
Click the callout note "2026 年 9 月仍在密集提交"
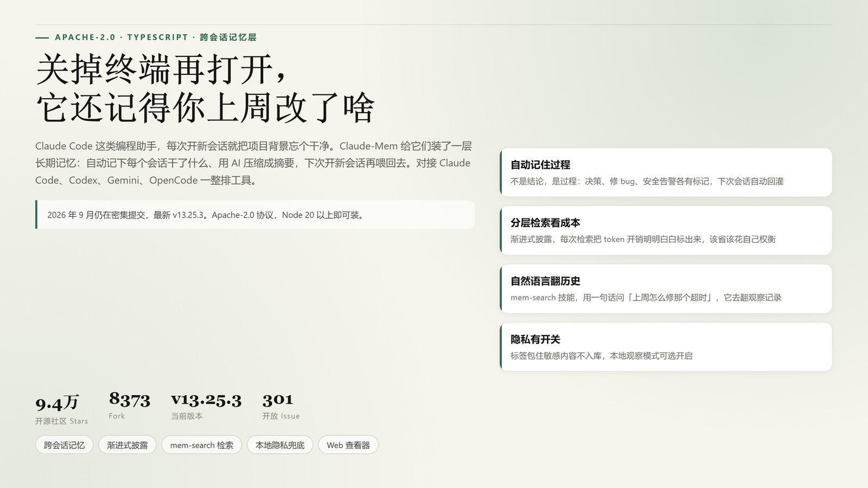coord(255,215)
